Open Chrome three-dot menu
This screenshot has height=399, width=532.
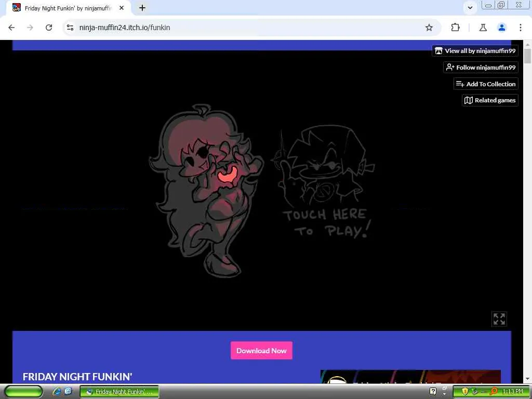point(521,28)
